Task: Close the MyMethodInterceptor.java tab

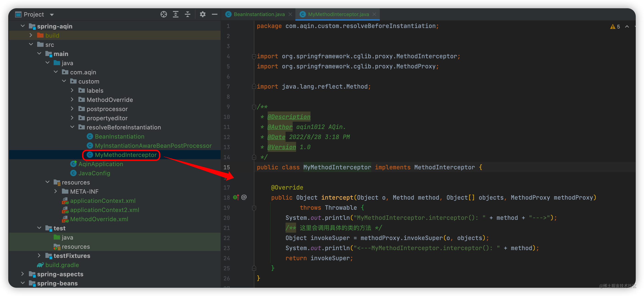Action: coord(374,14)
